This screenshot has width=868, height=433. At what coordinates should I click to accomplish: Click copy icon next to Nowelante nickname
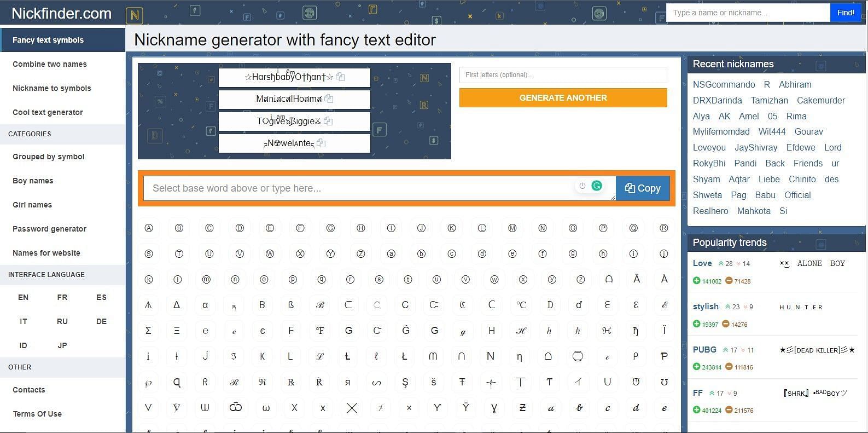[321, 143]
